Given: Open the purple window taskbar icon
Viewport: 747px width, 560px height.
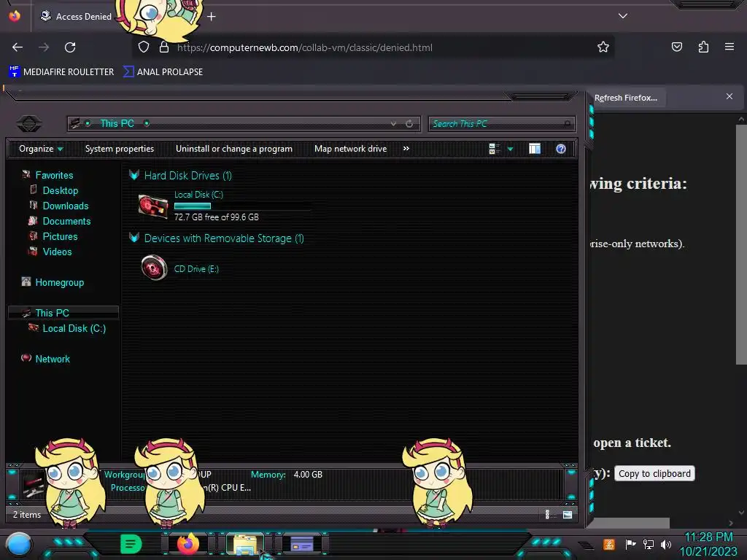Looking at the screenshot, I should [302, 544].
